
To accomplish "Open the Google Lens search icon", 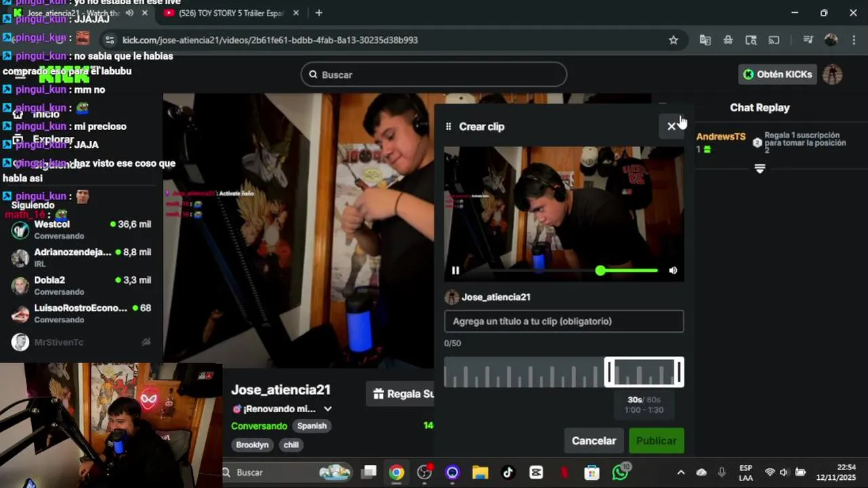I will (751, 40).
